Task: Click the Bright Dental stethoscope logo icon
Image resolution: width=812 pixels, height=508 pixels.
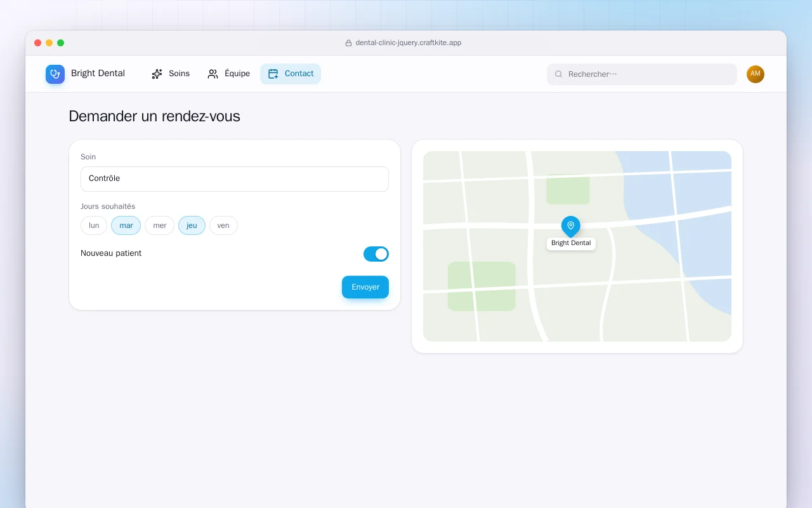Action: point(55,74)
